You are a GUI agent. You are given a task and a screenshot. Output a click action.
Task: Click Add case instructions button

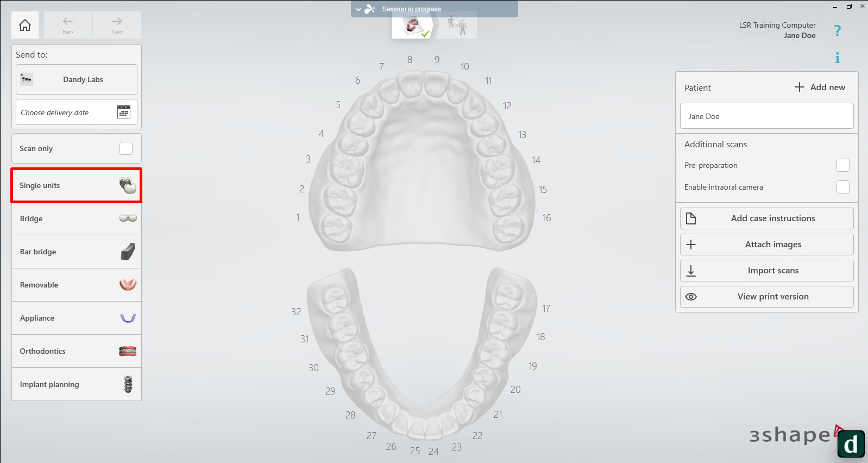click(x=766, y=218)
